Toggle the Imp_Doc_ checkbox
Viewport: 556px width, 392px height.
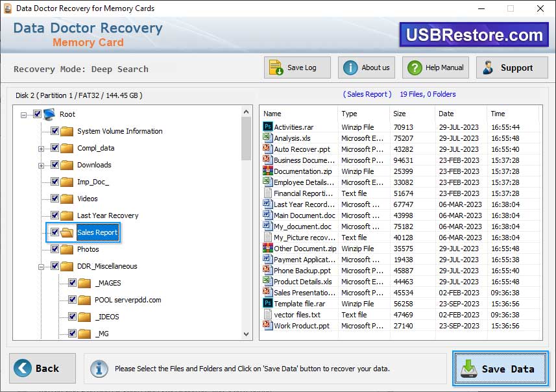point(54,182)
